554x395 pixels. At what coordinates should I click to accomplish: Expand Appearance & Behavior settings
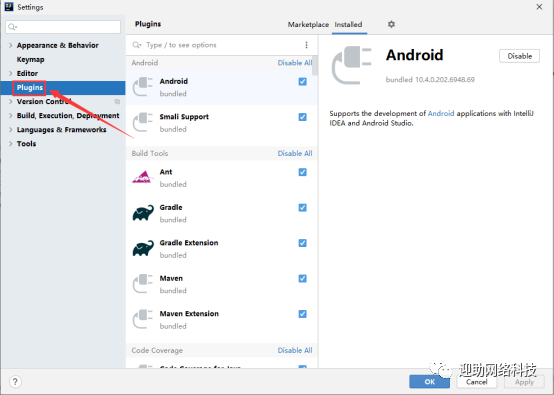pos(11,45)
